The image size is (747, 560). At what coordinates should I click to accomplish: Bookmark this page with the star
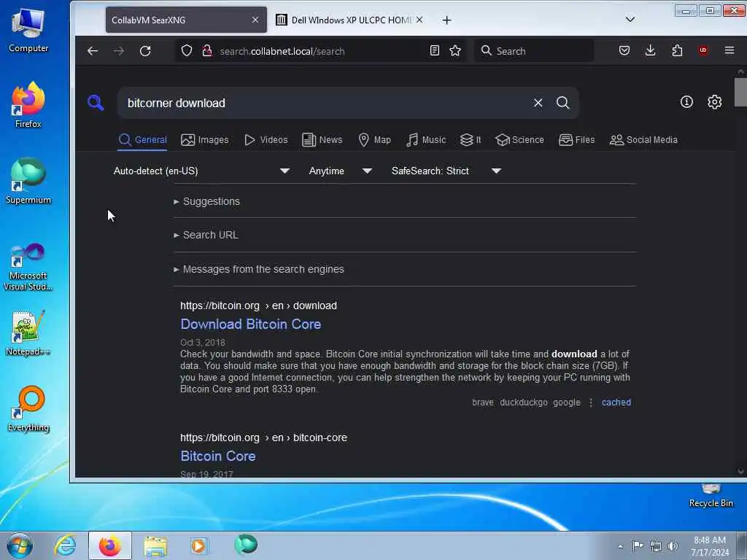(x=455, y=50)
